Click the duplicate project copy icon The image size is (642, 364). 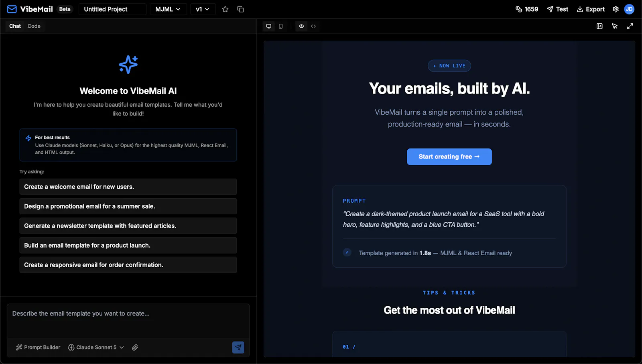240,9
